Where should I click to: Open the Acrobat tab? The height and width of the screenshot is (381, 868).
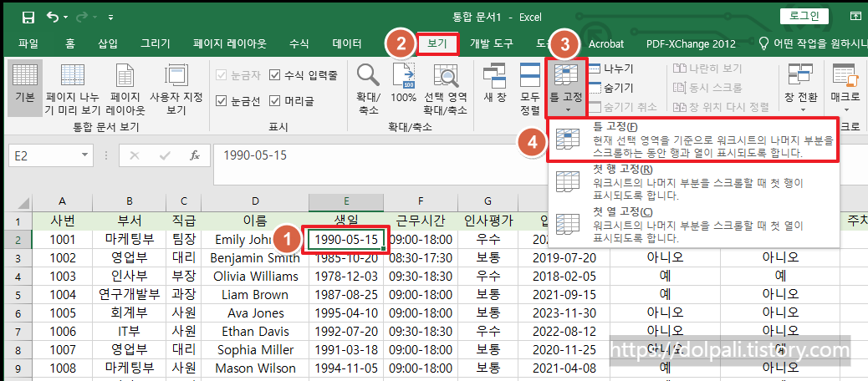[605, 43]
